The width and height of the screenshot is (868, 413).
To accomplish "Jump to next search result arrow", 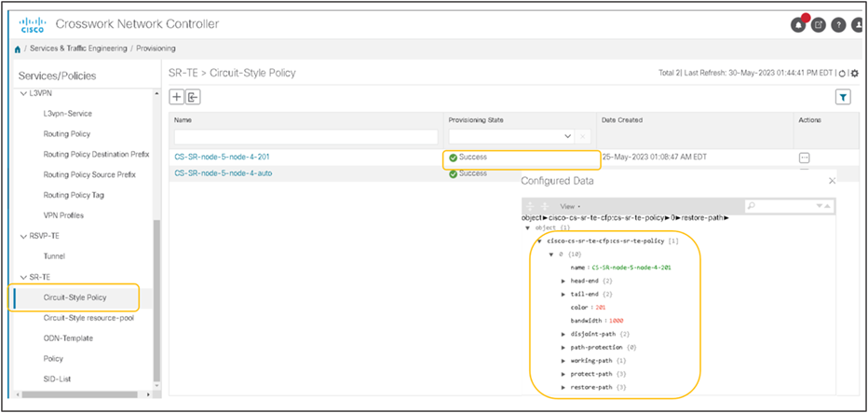I will coord(820,206).
